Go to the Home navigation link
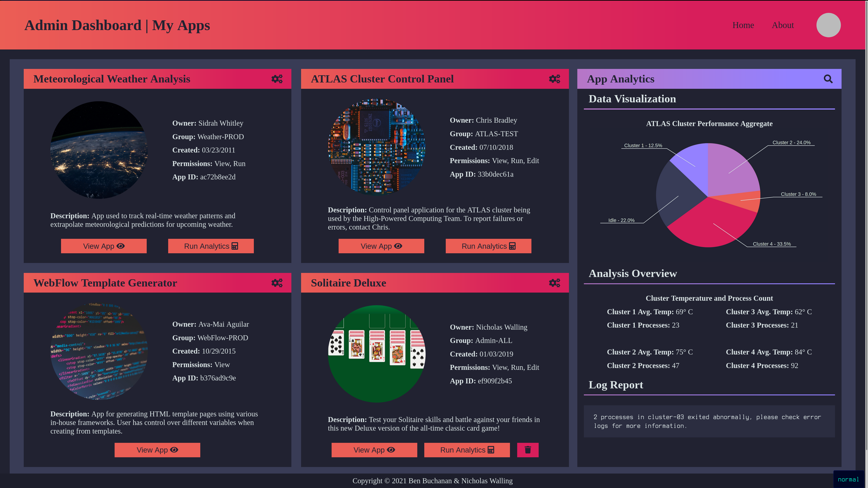The width and height of the screenshot is (868, 488). pyautogui.click(x=743, y=25)
